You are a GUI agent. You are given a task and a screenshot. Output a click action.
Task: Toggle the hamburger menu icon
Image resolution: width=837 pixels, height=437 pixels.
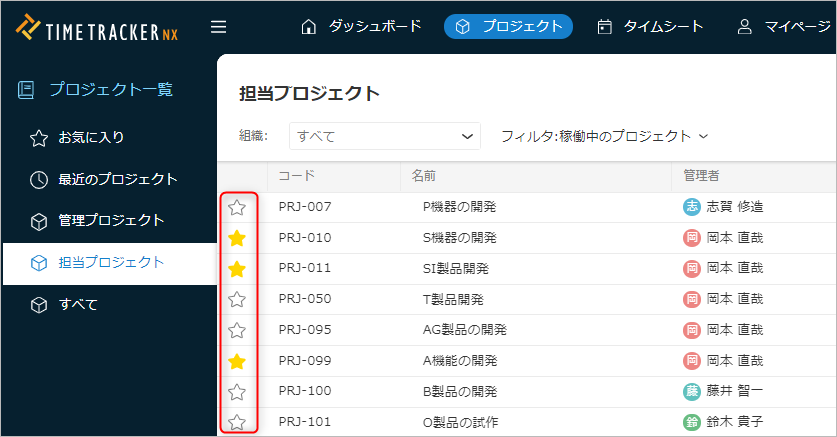218,27
